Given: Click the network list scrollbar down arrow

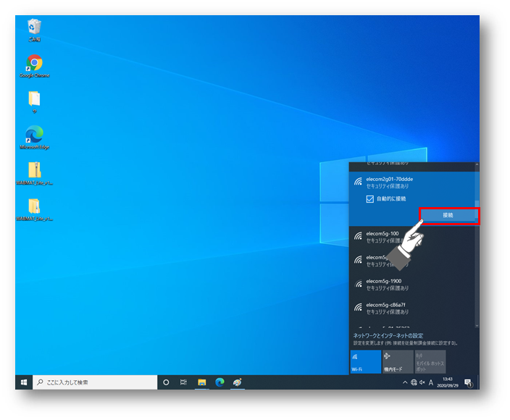Looking at the screenshot, I should pyautogui.click(x=477, y=325).
